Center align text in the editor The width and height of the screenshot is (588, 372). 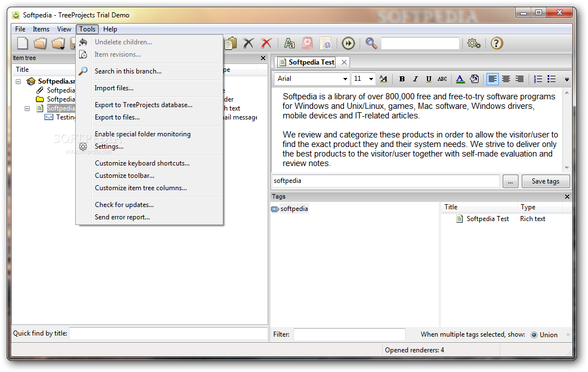506,79
